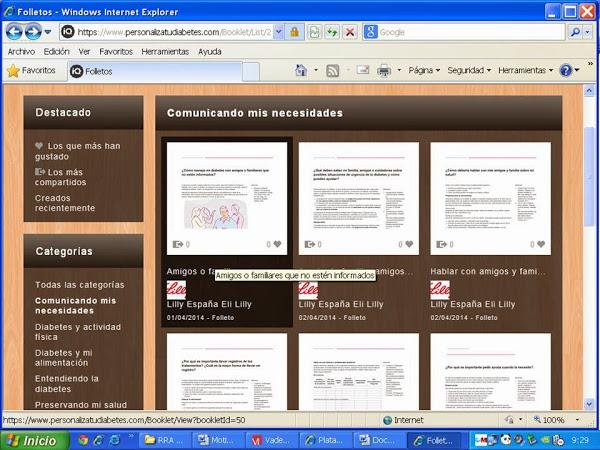Viewport: 600px width, 450px height.
Task: Click the Print icon in command bar
Action: click(x=384, y=71)
